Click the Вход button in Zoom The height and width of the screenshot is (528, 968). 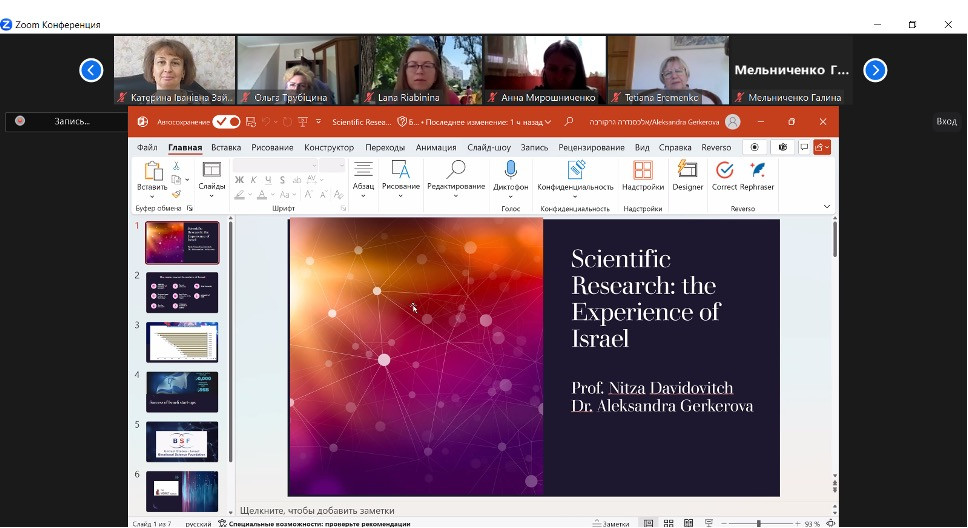(946, 121)
